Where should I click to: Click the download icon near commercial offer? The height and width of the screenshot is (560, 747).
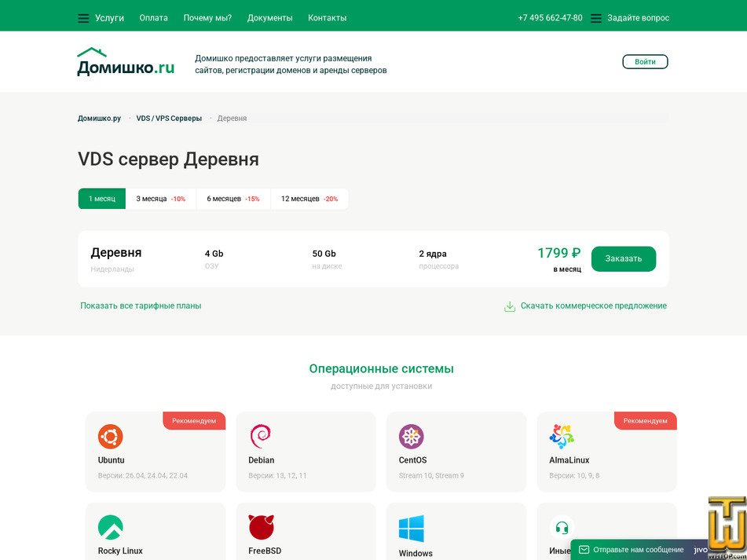point(510,306)
